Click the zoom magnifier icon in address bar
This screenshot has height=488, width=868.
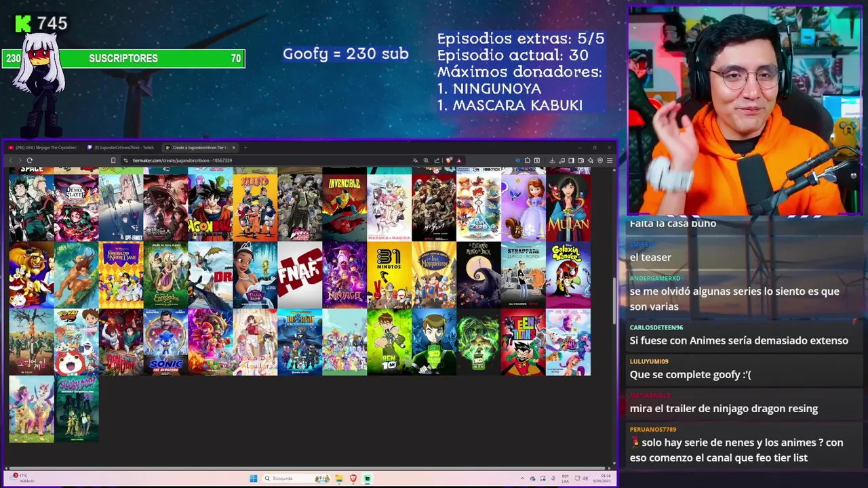pos(426,161)
